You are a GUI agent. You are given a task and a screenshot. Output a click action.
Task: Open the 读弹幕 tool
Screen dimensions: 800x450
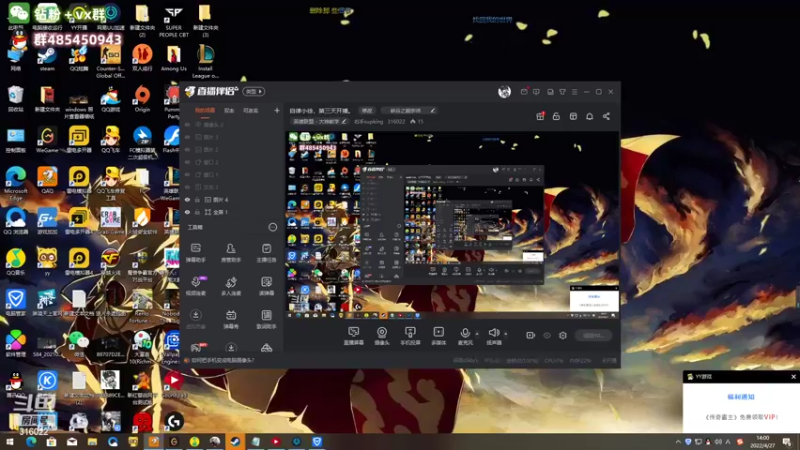(x=266, y=286)
